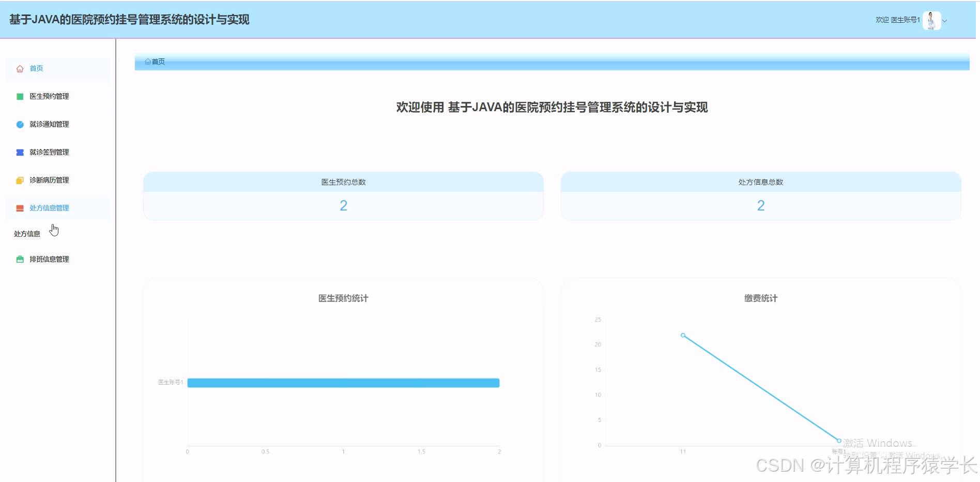Screen dimensions: 980x482
Task: Click the blue circle icon for 就诊通知管理
Action: [19, 124]
